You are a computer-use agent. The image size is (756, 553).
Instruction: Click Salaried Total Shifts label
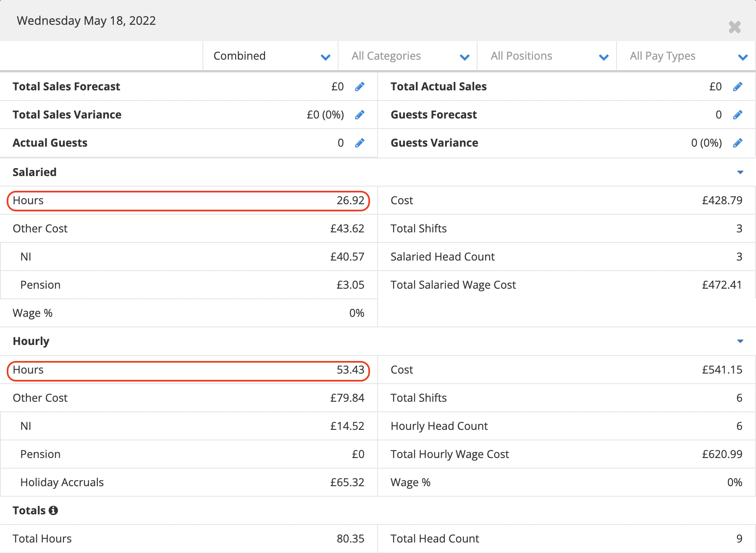[x=419, y=229]
